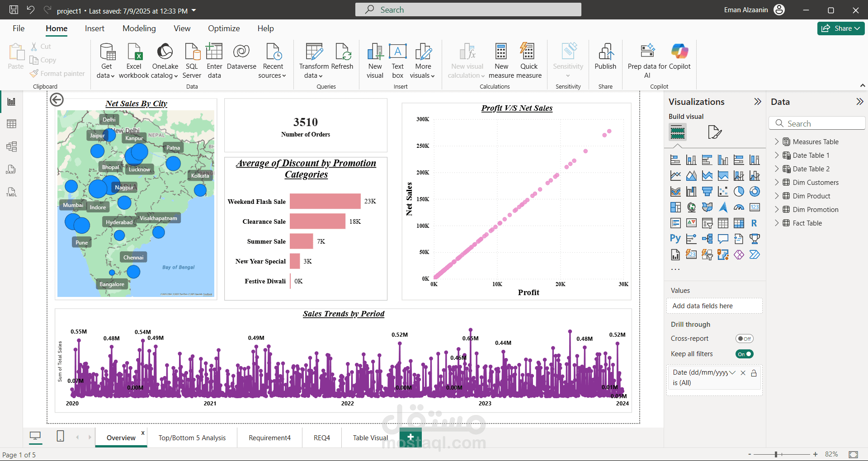Turn on the Cross-report toggle
This screenshot has width=868, height=461.
pyautogui.click(x=744, y=339)
